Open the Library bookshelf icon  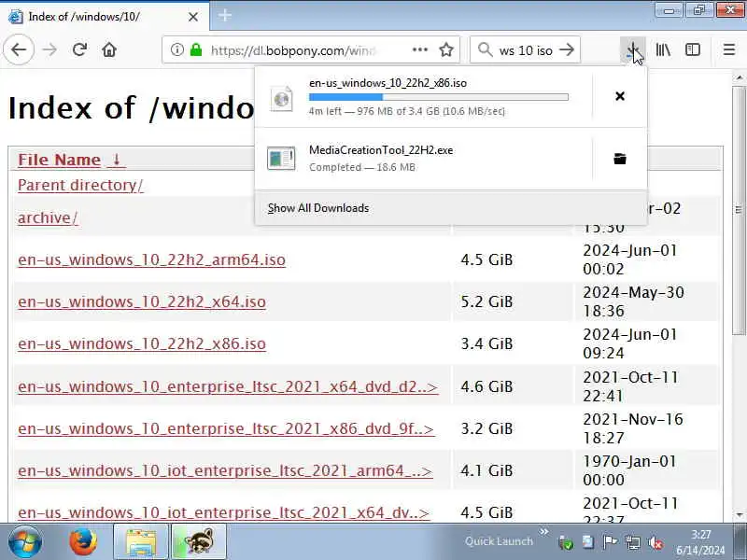(663, 49)
